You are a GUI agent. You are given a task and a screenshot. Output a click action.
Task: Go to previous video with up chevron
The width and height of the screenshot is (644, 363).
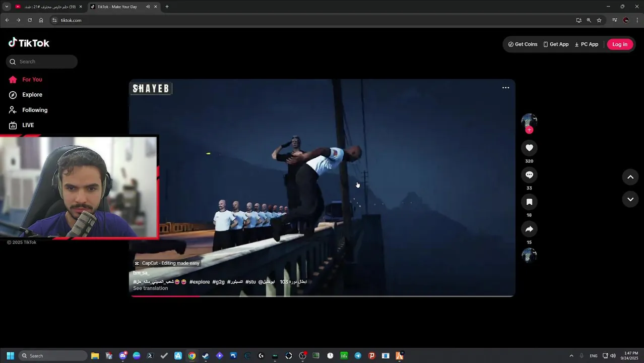(x=630, y=177)
